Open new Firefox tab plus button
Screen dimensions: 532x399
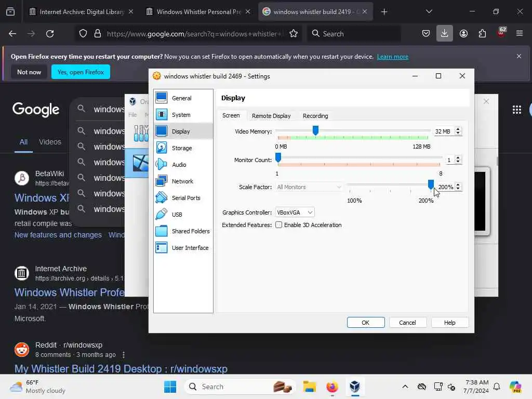pos(384,12)
